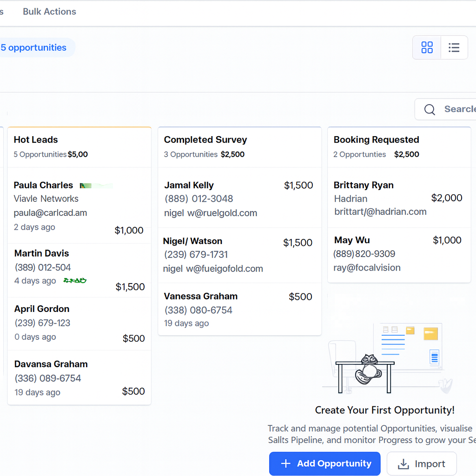Open the Vanessa Graham opportunity card
This screenshot has width=476, height=476.
[x=239, y=309]
